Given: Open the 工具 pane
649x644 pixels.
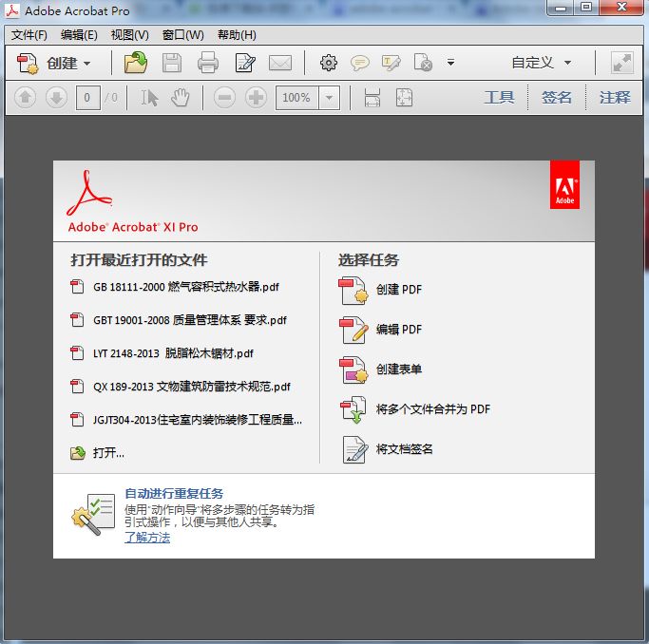Looking at the screenshot, I should click(500, 98).
